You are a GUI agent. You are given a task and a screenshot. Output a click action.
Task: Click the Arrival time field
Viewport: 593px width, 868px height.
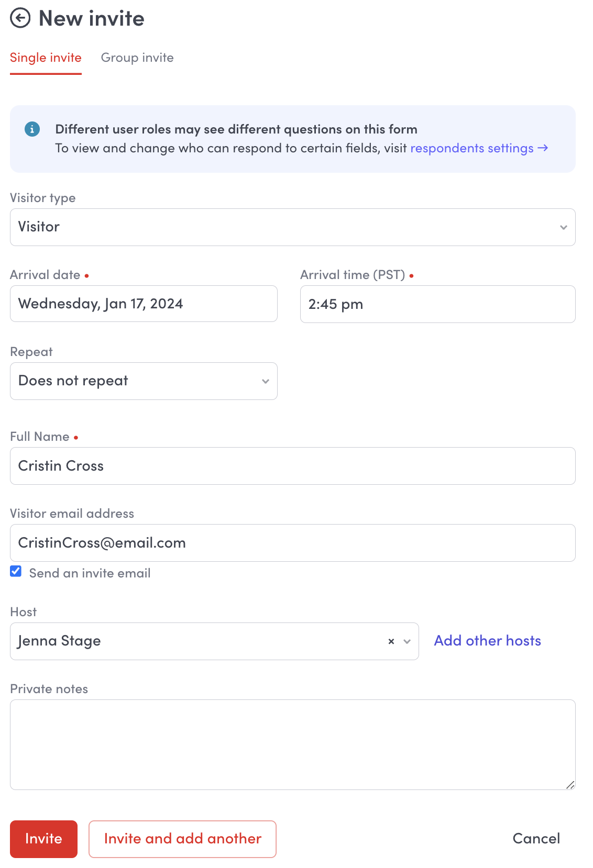[437, 304]
